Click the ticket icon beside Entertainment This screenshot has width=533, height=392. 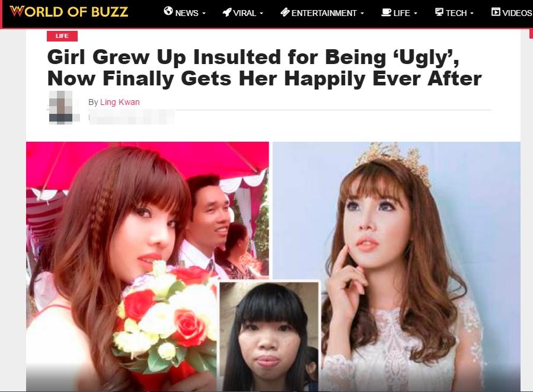(285, 12)
